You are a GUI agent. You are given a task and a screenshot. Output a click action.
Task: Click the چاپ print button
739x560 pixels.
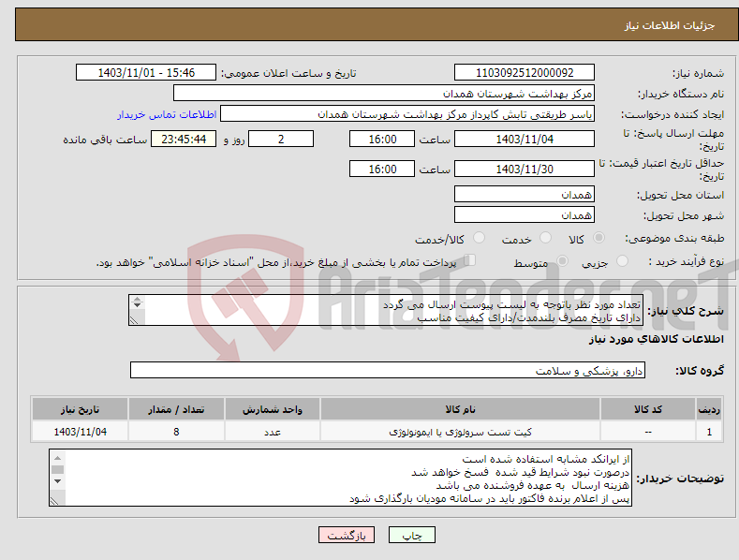[412, 535]
